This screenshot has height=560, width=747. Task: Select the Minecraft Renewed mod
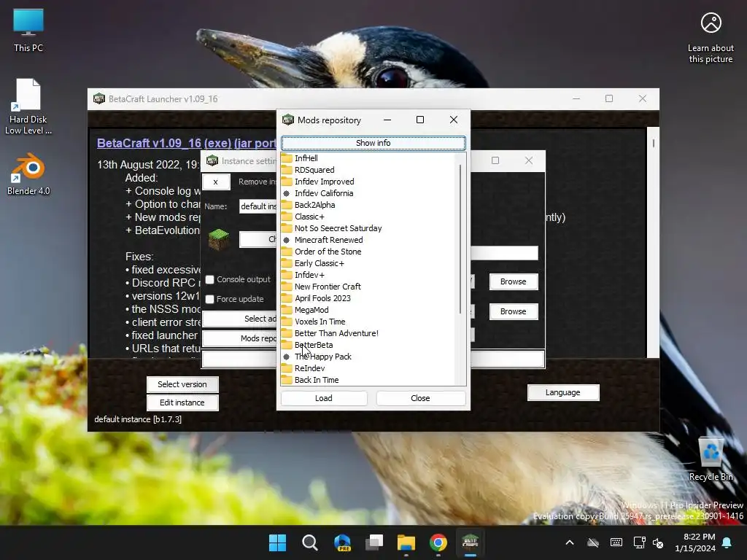pos(328,240)
